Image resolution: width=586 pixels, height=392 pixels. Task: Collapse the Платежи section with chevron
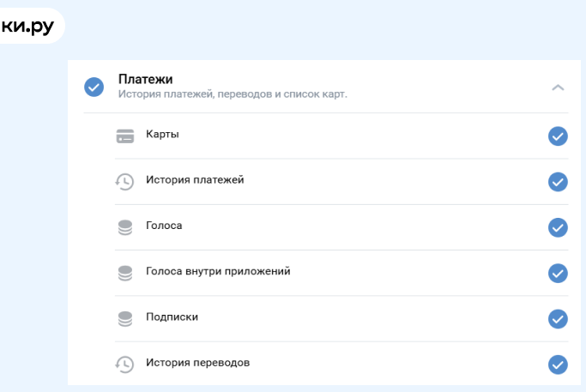point(558,87)
